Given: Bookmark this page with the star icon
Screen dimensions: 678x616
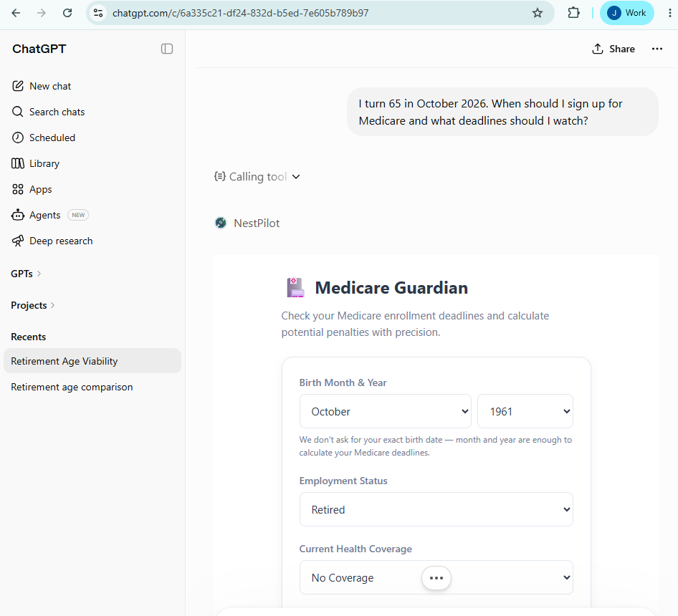Looking at the screenshot, I should 538,13.
